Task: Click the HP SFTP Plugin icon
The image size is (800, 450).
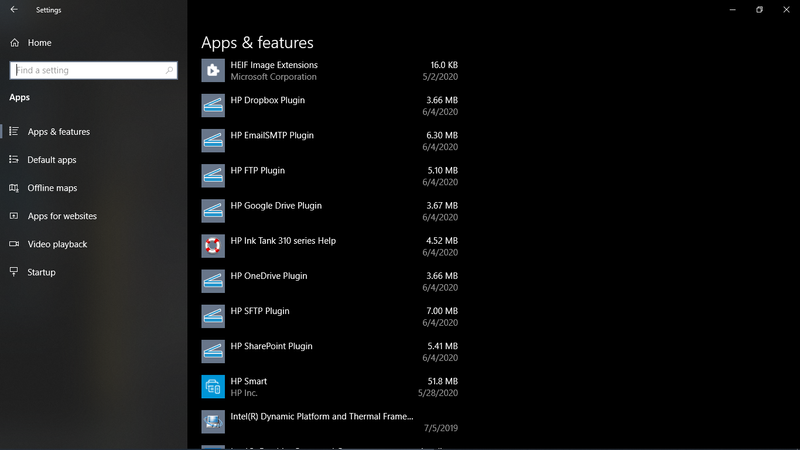Action: pyautogui.click(x=213, y=316)
